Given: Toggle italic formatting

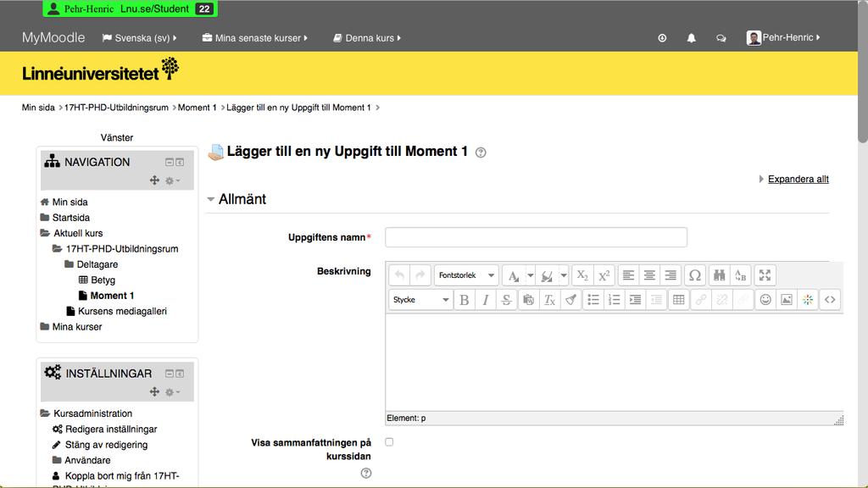Looking at the screenshot, I should 486,299.
